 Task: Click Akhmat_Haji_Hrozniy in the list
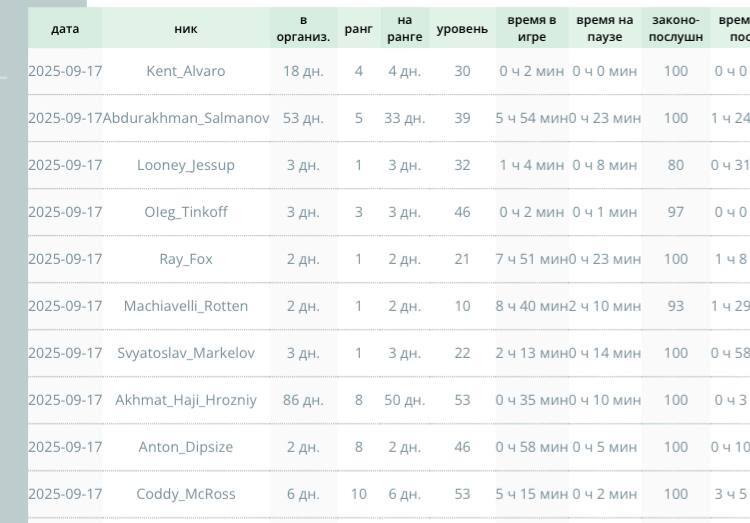[x=186, y=400]
